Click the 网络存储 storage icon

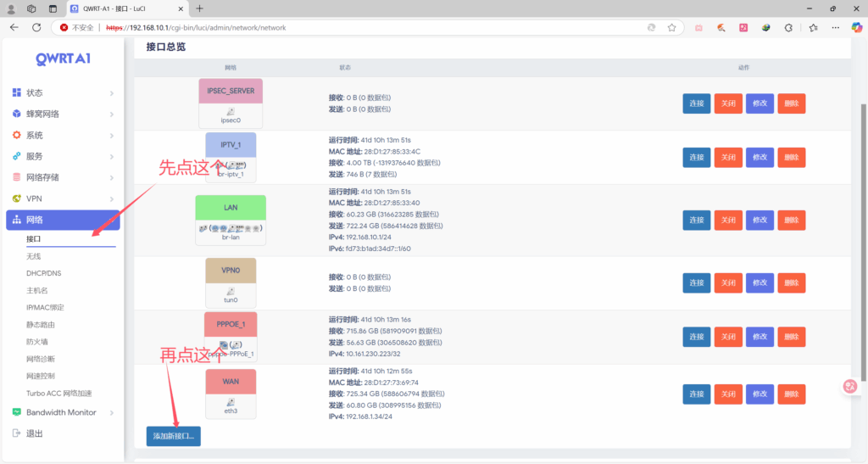tap(17, 177)
